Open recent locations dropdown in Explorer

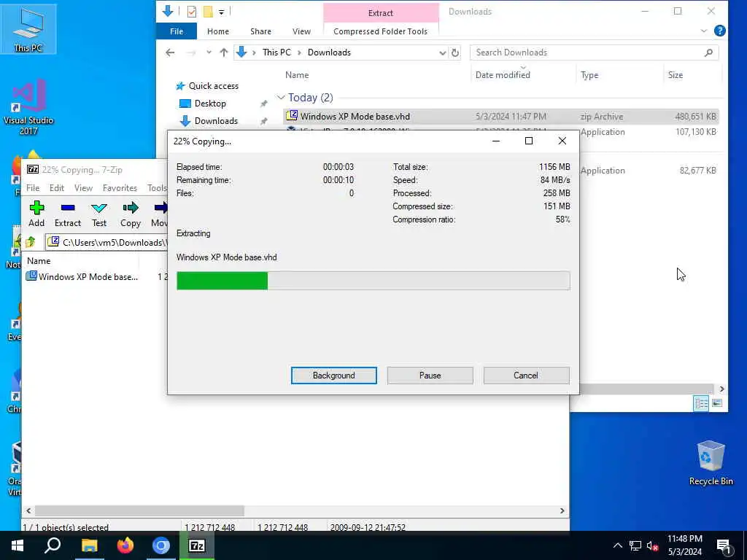point(209,52)
